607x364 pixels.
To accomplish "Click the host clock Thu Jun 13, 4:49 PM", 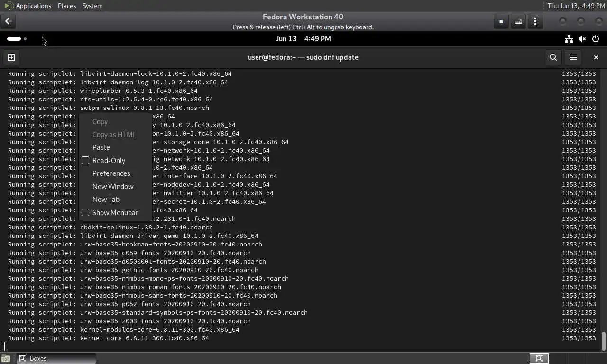I will 576,6.
